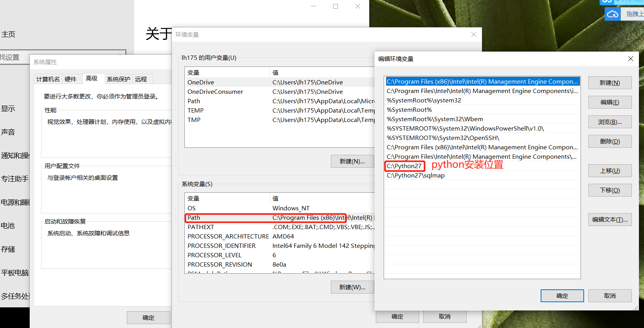Image resolution: width=644 pixels, height=328 pixels.
Task: Select the standalone %SystemRoot% entry
Action: click(482, 110)
